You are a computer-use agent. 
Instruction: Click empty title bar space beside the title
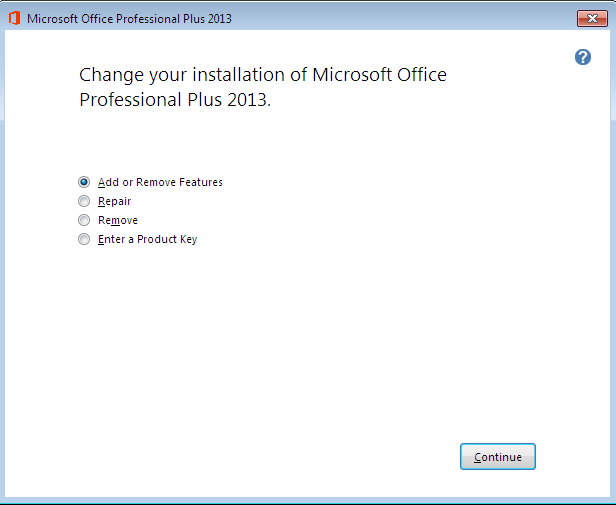click(x=400, y=18)
